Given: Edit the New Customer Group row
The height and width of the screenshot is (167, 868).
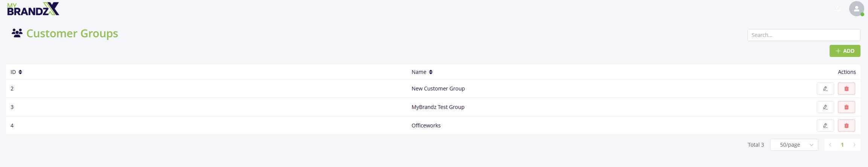Looking at the screenshot, I should click(825, 89).
